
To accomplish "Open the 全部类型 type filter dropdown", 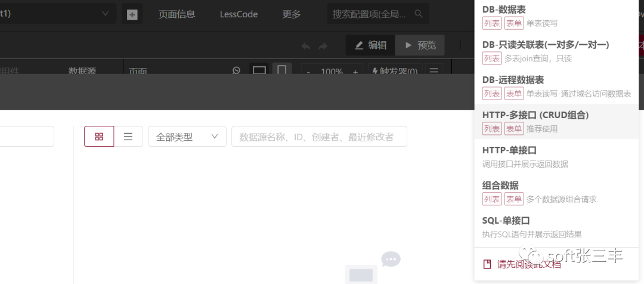I will (x=187, y=137).
